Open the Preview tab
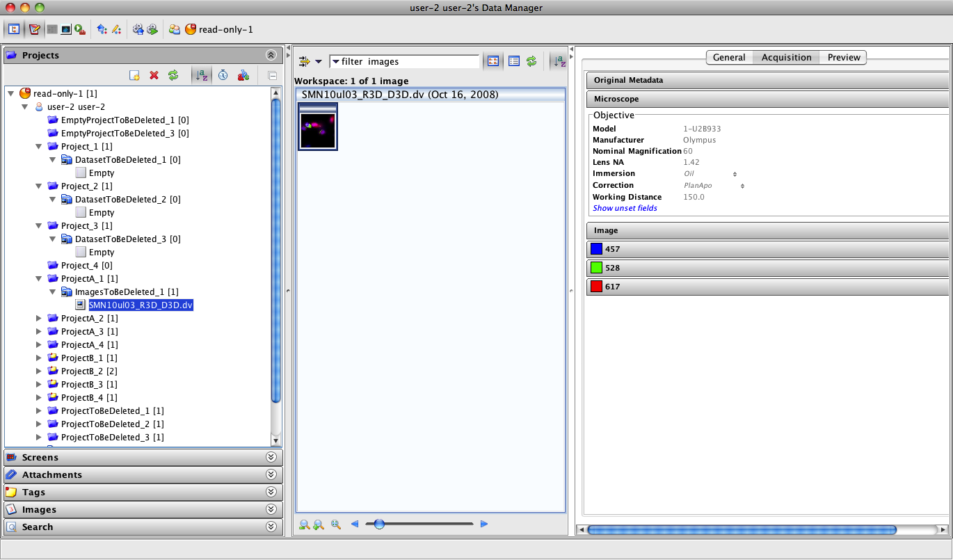 pos(843,58)
